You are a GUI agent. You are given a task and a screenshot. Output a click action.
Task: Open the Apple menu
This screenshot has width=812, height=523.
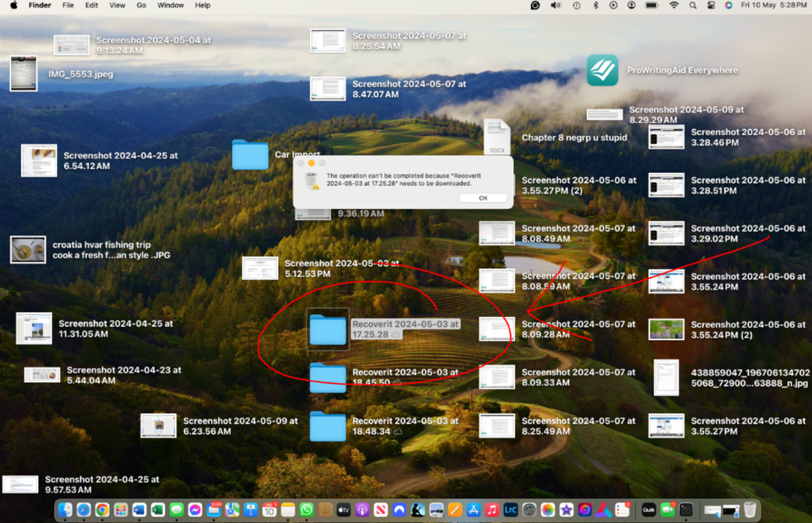click(x=14, y=5)
